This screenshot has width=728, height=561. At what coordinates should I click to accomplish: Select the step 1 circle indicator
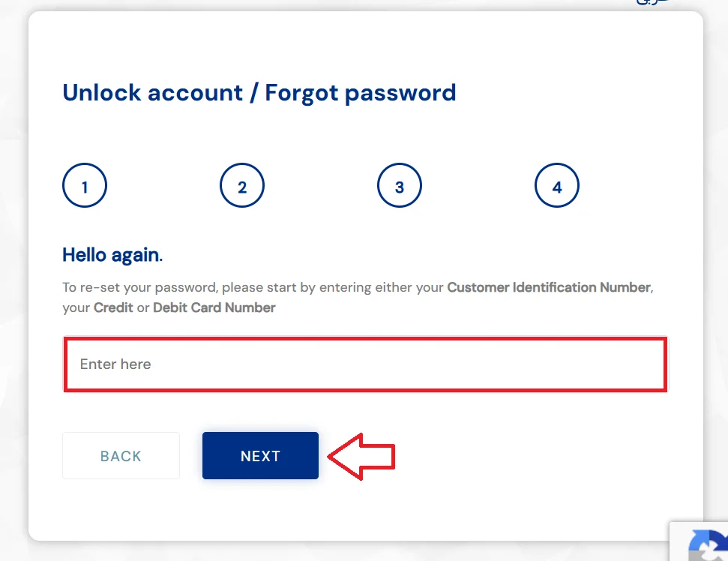(85, 185)
